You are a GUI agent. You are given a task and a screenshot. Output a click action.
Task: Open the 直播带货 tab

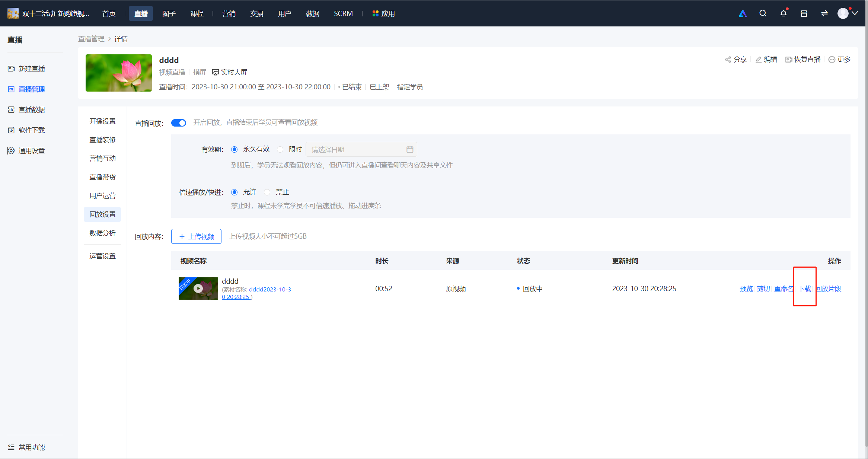[102, 177]
